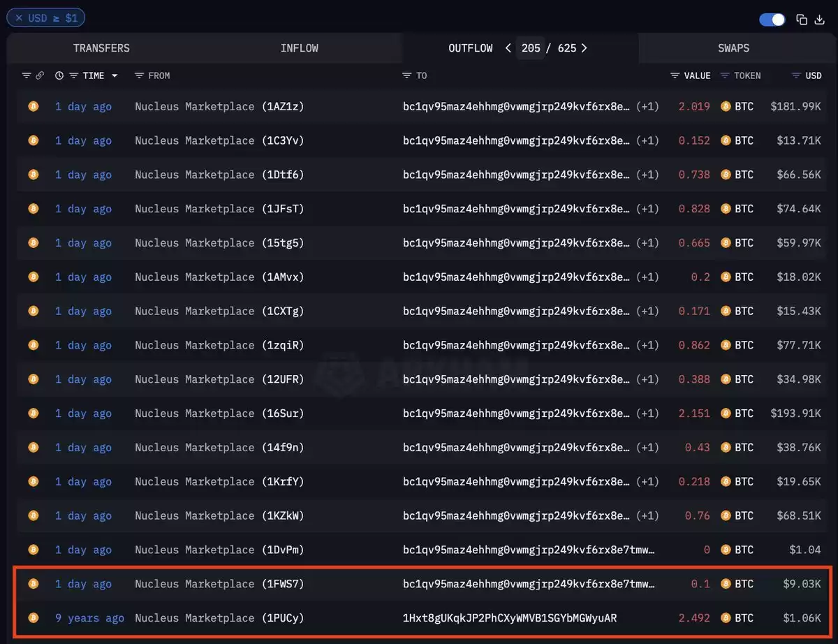Click BTC token icon in $181.99K row
Viewport: 838px width, 644px height.
726,107
